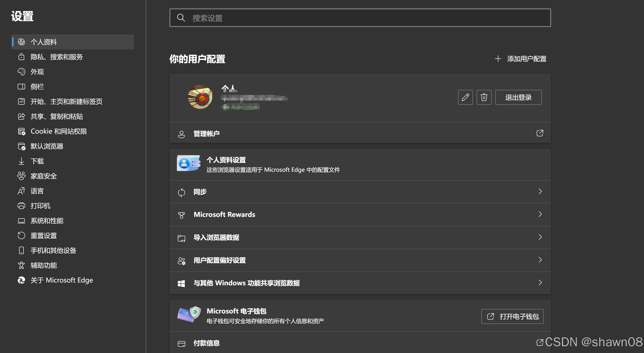
Task: Click the external link icon in the 管理帐户 row
Action: pyautogui.click(x=540, y=133)
